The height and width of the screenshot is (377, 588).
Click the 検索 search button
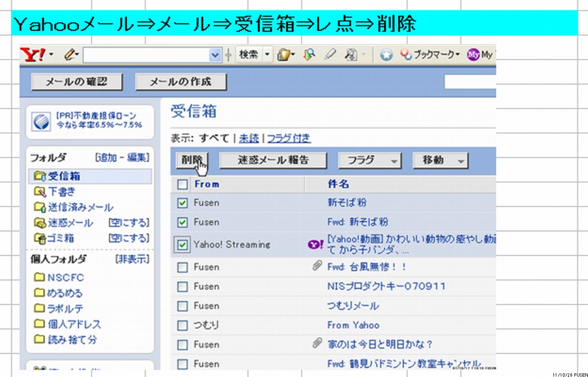pos(249,55)
